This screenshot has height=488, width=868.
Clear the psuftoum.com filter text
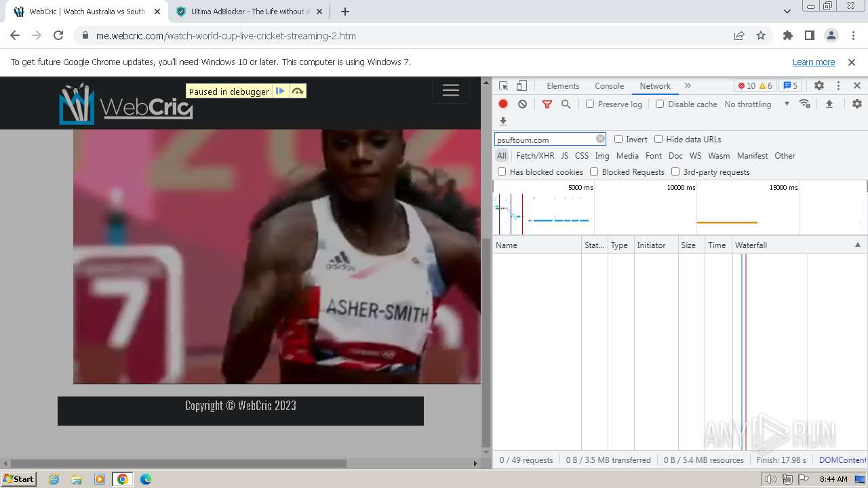pyautogui.click(x=600, y=139)
